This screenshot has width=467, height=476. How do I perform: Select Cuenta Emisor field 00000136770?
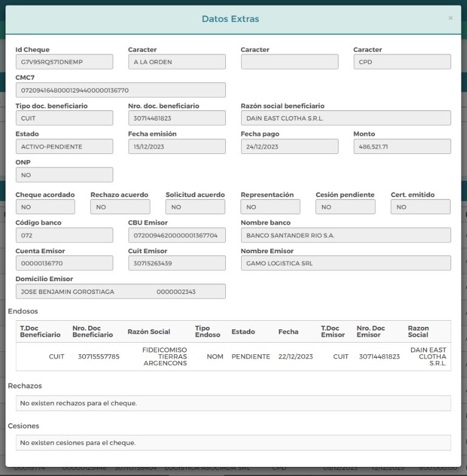pos(65,263)
